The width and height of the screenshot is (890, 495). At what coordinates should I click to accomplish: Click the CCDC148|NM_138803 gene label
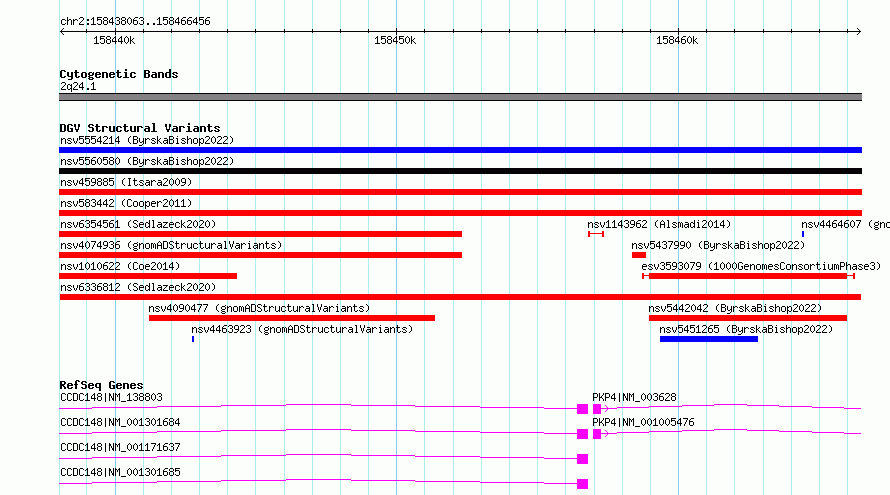(x=111, y=397)
